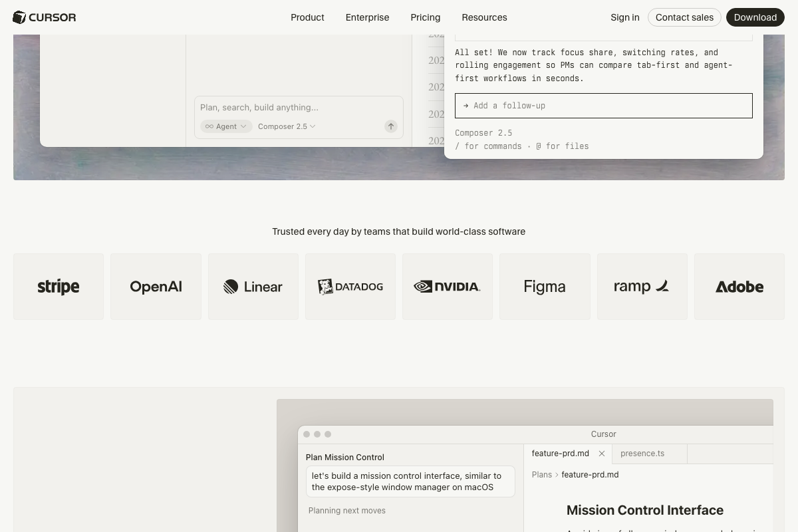Click the Stripe logo card
798x532 pixels.
(x=59, y=287)
